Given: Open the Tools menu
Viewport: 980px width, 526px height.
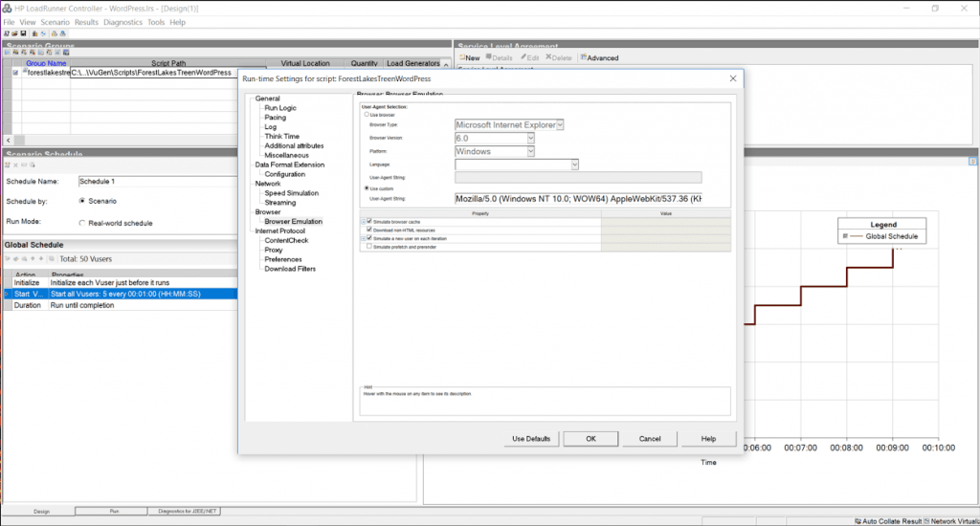Looking at the screenshot, I should [x=156, y=22].
